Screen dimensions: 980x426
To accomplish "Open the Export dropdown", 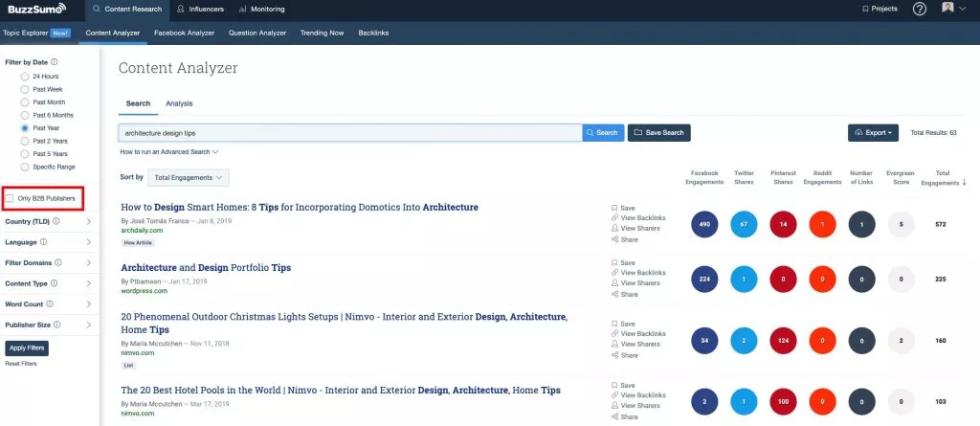I will (x=874, y=133).
